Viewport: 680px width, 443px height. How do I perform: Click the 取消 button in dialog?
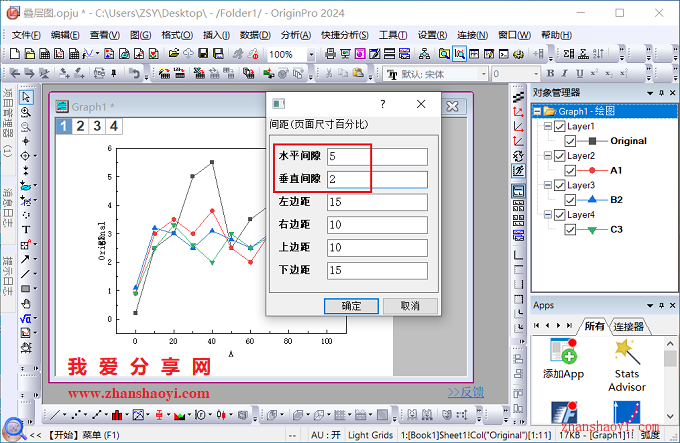click(x=410, y=306)
